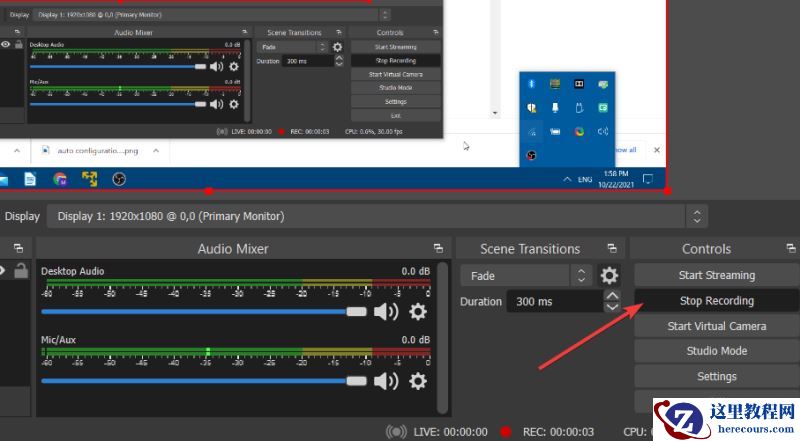Click preview CPU 0.6%, 30.00 fps text
This screenshot has height=441, width=800.
pos(373,131)
